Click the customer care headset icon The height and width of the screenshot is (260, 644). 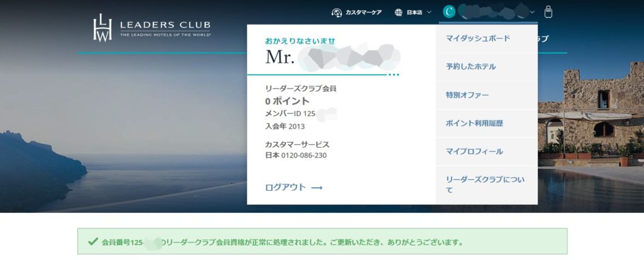point(337,12)
